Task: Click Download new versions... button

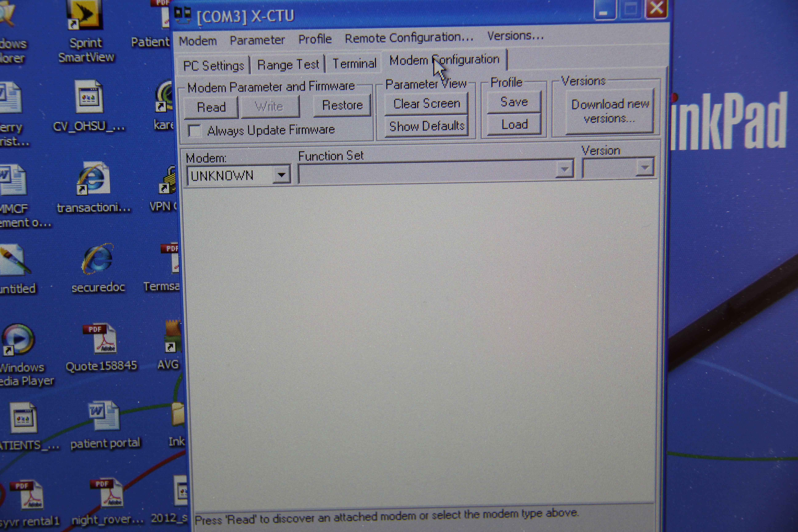Action: point(610,111)
